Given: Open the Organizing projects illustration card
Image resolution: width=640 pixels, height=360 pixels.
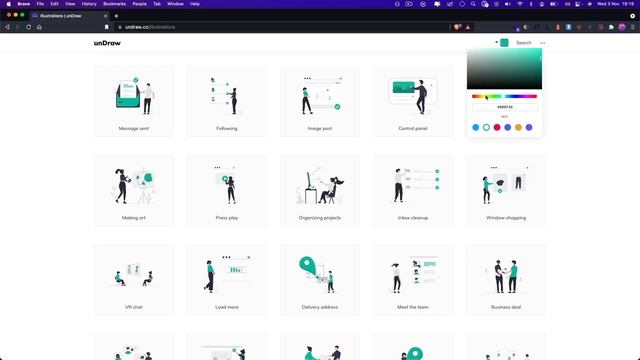Looking at the screenshot, I should click(320, 191).
